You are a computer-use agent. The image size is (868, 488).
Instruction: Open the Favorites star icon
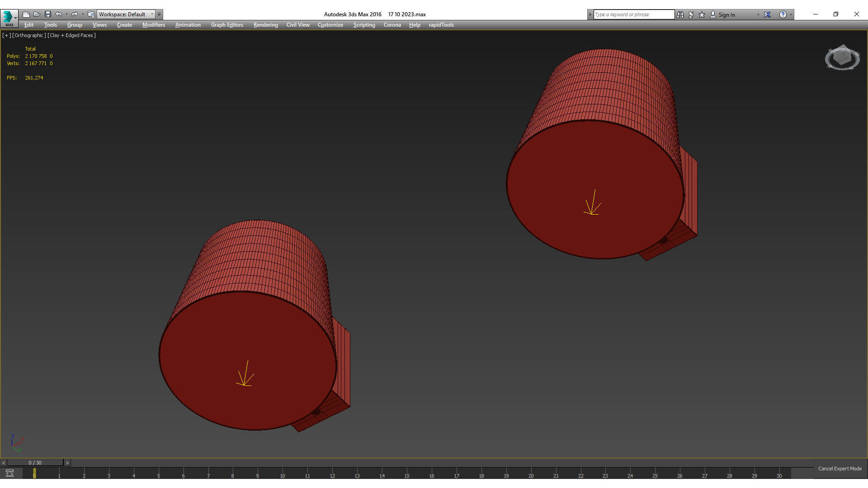702,14
